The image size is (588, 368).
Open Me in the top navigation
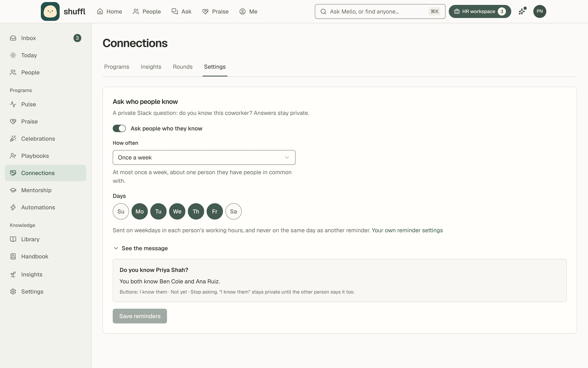tap(248, 11)
